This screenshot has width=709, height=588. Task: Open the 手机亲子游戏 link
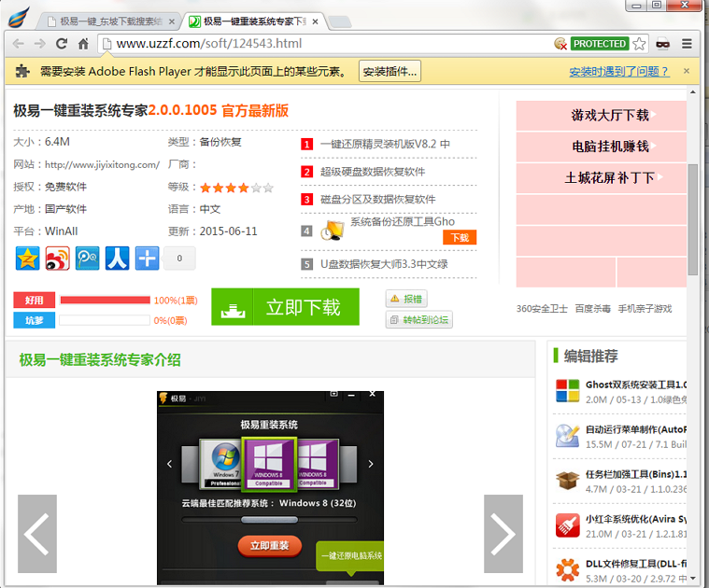tap(645, 309)
